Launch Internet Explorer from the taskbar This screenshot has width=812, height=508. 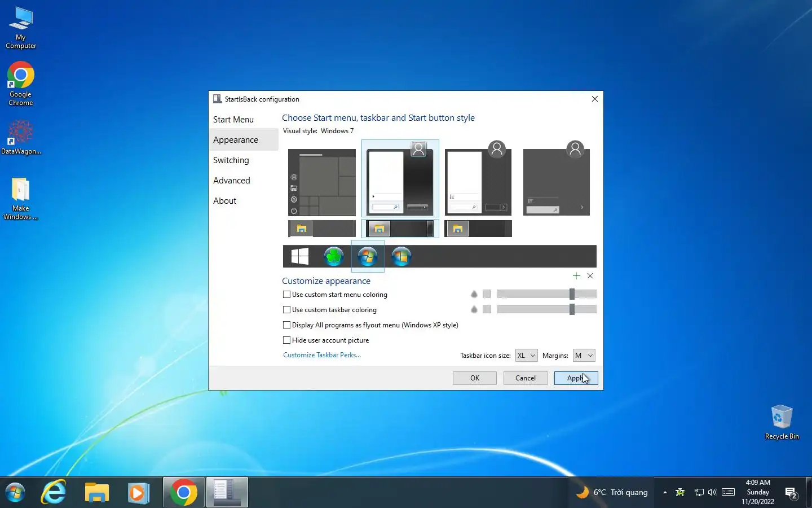(x=54, y=492)
